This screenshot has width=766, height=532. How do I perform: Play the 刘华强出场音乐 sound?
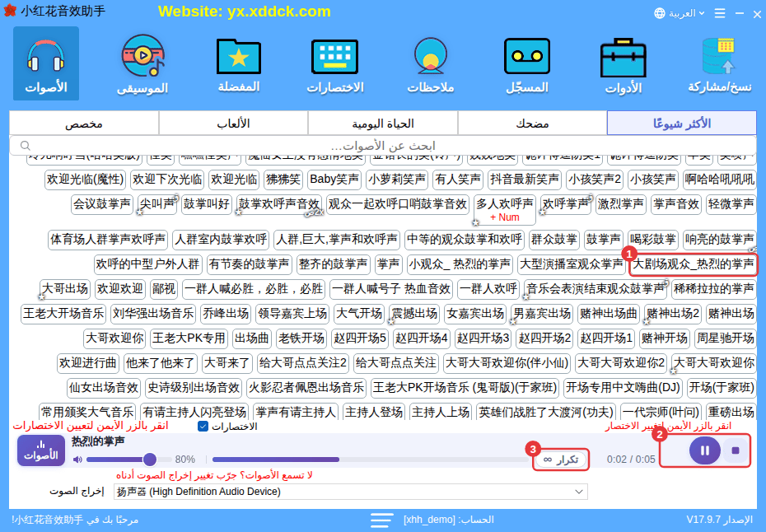pos(153,313)
